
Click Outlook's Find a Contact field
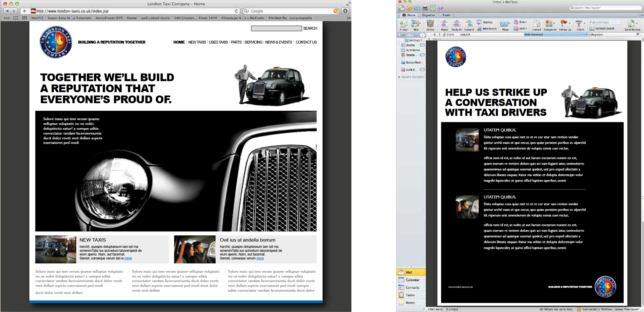[605, 22]
